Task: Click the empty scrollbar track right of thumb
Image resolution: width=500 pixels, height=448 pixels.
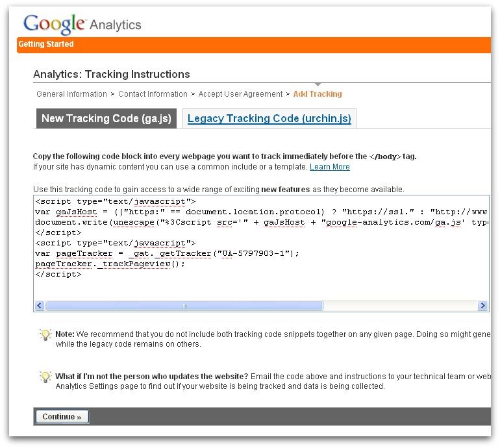Action: pos(400,305)
